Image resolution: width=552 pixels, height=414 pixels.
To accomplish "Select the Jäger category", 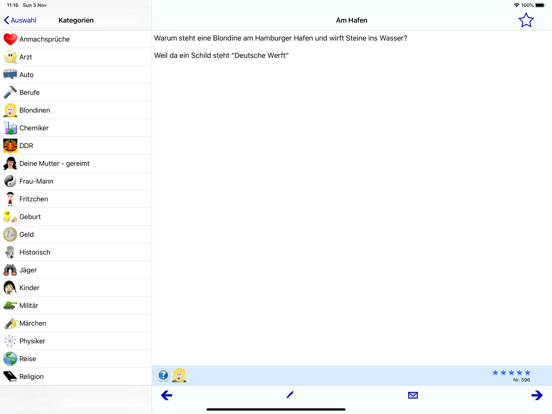I will [x=76, y=270].
